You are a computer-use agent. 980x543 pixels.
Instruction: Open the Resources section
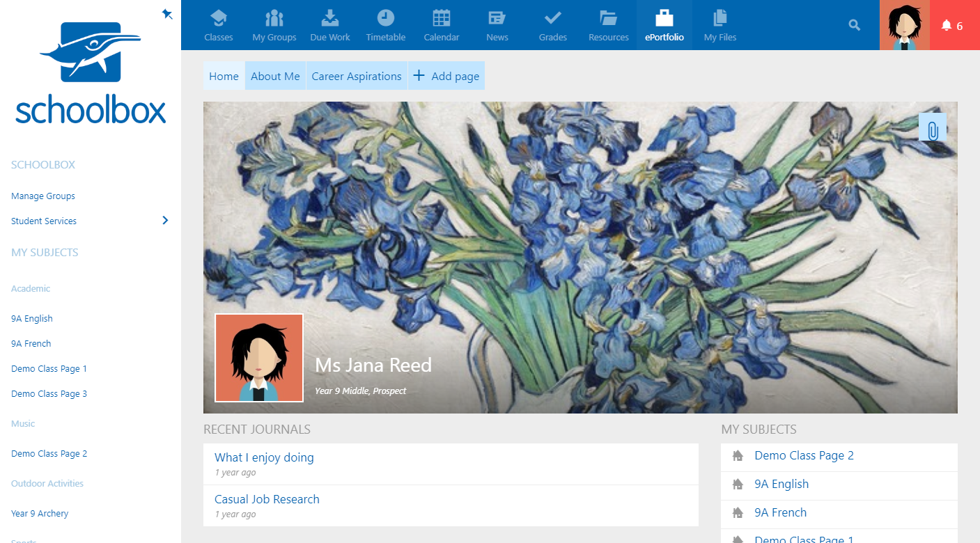click(x=609, y=25)
